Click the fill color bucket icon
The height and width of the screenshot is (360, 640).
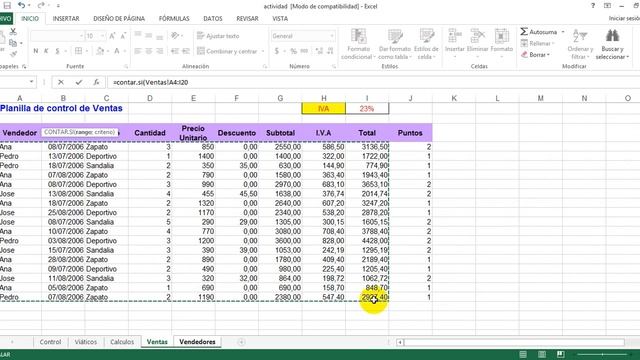(x=100, y=51)
